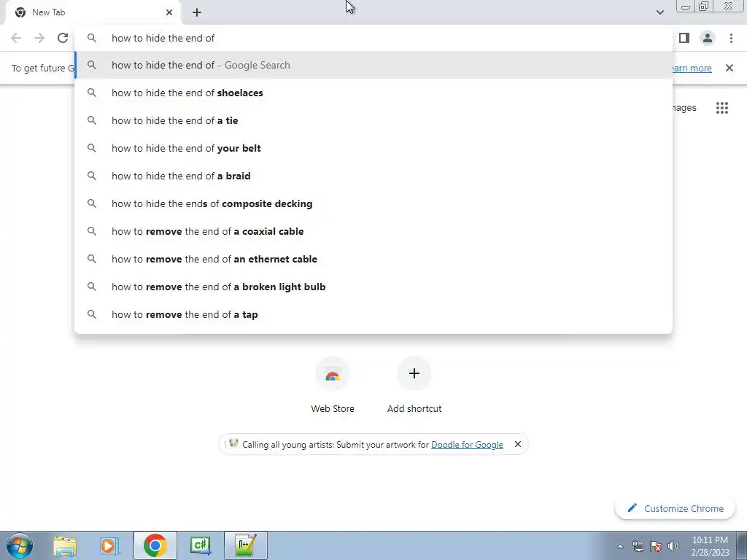Image resolution: width=747 pixels, height=560 pixels.
Task: Open media player taskbar icon
Action: (x=109, y=545)
